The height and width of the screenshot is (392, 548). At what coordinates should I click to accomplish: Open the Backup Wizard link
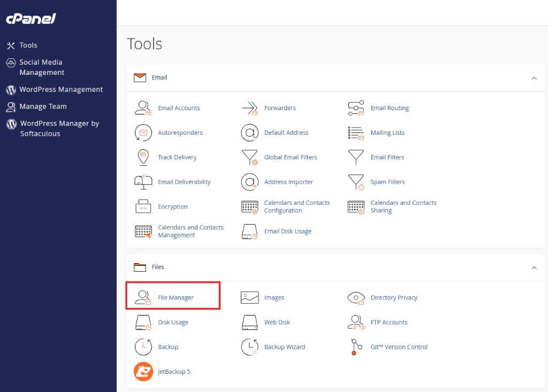point(285,347)
